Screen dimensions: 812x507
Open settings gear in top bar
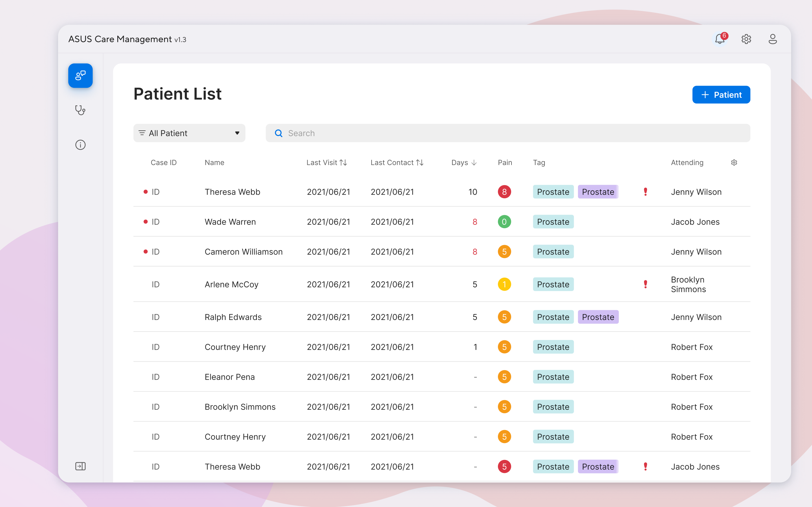(x=746, y=39)
